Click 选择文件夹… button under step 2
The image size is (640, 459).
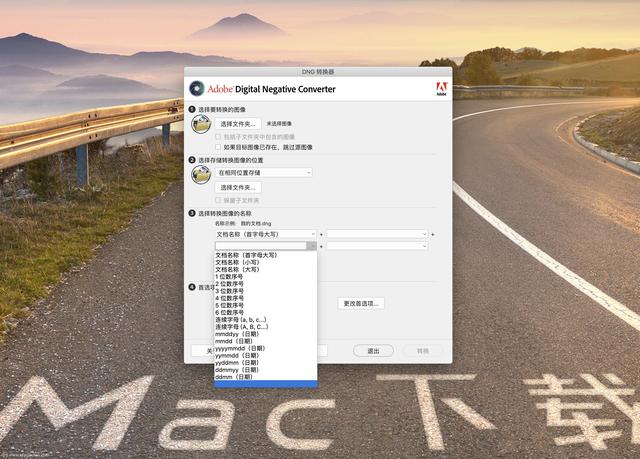pyautogui.click(x=238, y=187)
